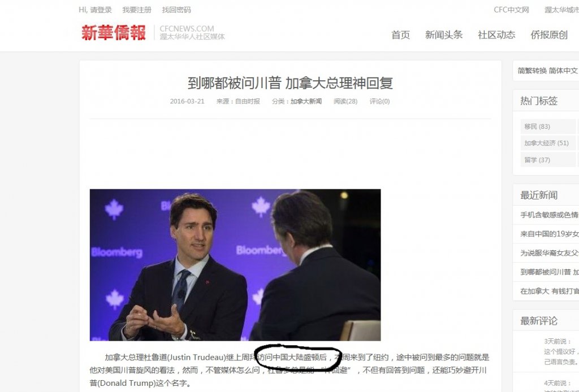Open recent news 来自中国的19岁女 item
Image resolution: width=579 pixels, height=392 pixels.
[x=549, y=234]
